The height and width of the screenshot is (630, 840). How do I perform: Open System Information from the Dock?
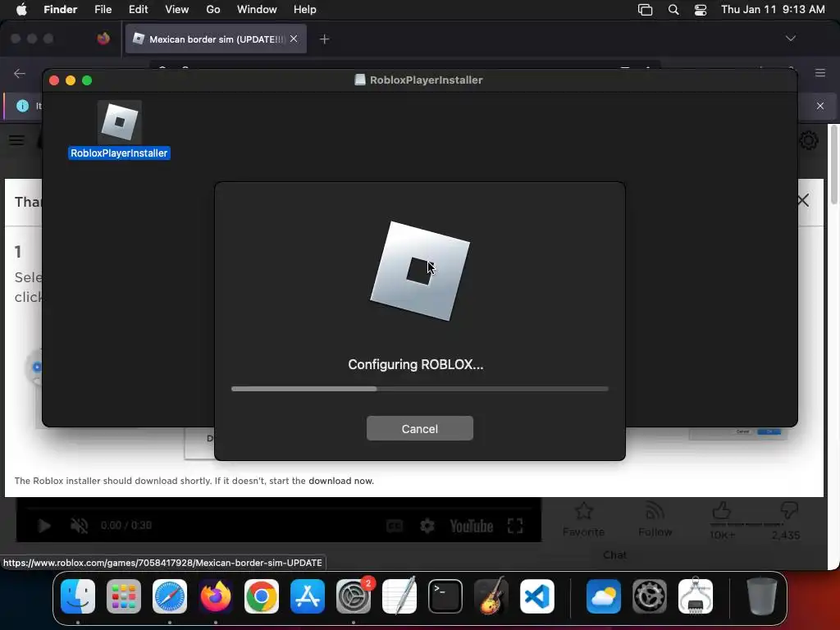click(x=696, y=596)
